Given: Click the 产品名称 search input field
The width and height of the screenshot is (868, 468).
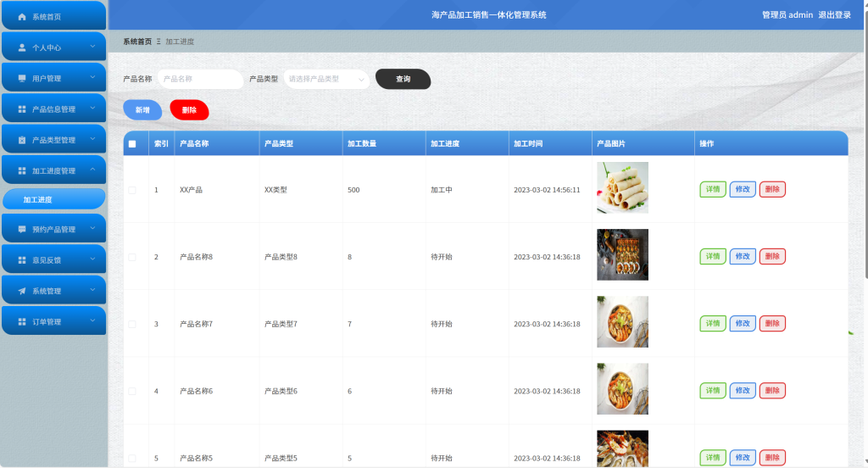Looking at the screenshot, I should (200, 79).
